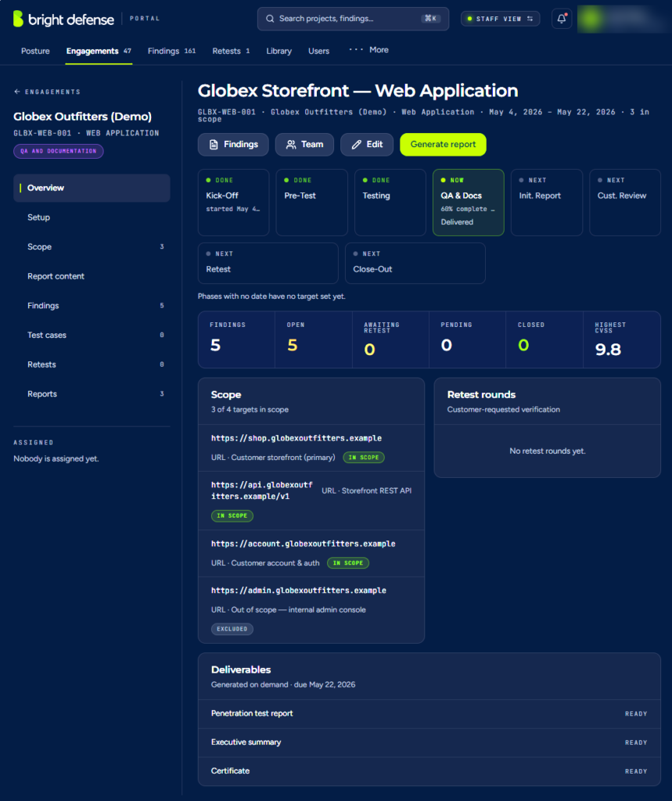Click the Closed stat tile
Image resolution: width=672 pixels, height=801 pixels.
(x=544, y=339)
